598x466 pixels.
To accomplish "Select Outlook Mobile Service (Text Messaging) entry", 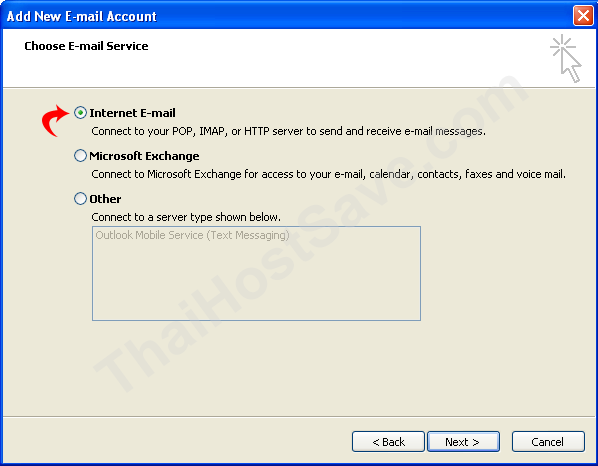I will pos(193,235).
